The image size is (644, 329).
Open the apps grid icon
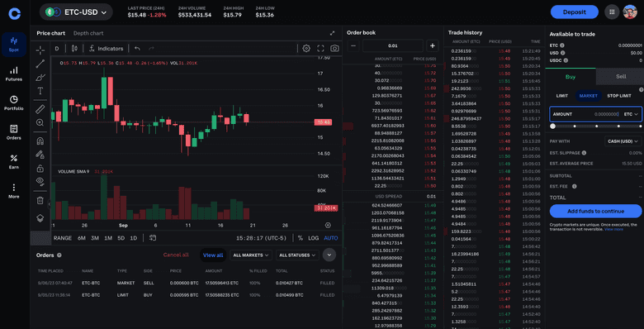point(612,12)
